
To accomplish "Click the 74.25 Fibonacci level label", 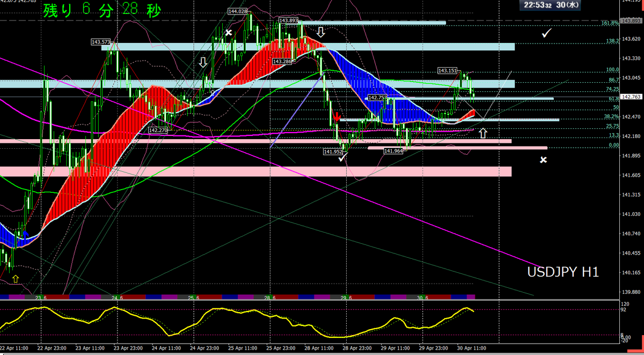I will (x=613, y=89).
